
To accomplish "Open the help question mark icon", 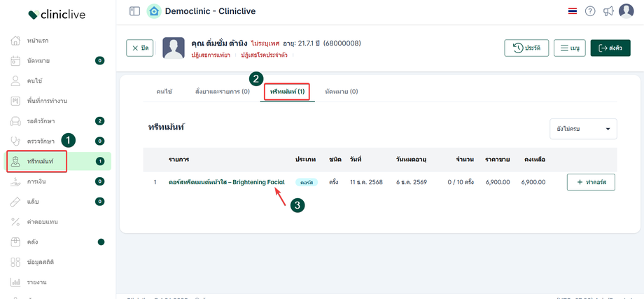I will [x=590, y=11].
